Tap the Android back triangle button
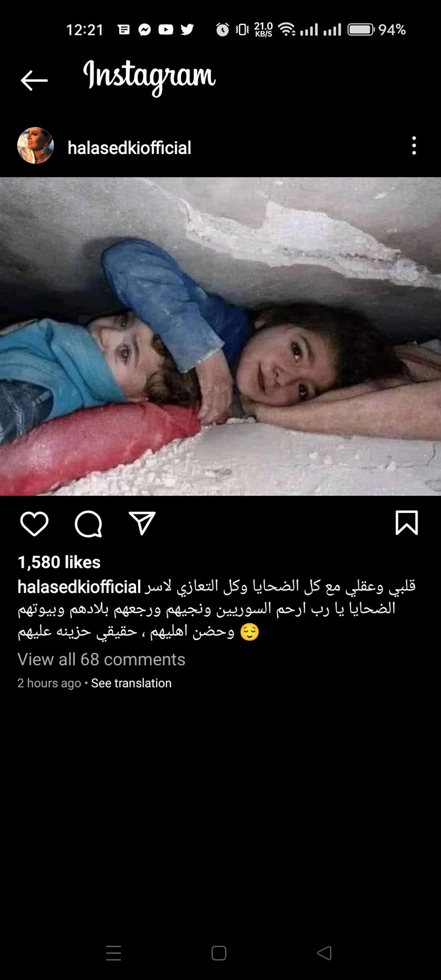The image size is (441, 980). point(324,953)
